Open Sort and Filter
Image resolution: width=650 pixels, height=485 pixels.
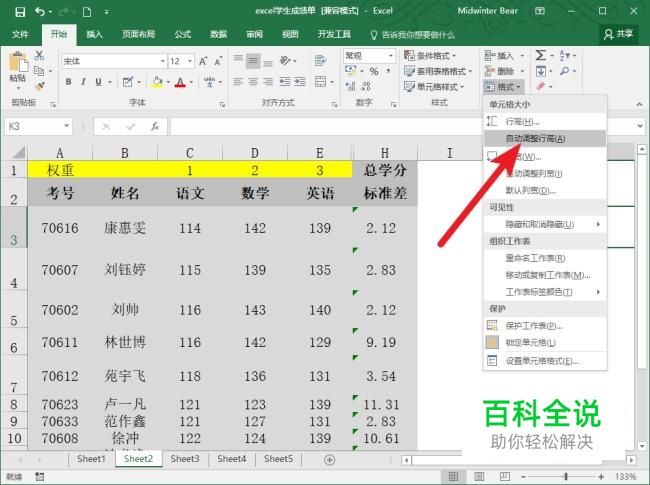(565, 55)
